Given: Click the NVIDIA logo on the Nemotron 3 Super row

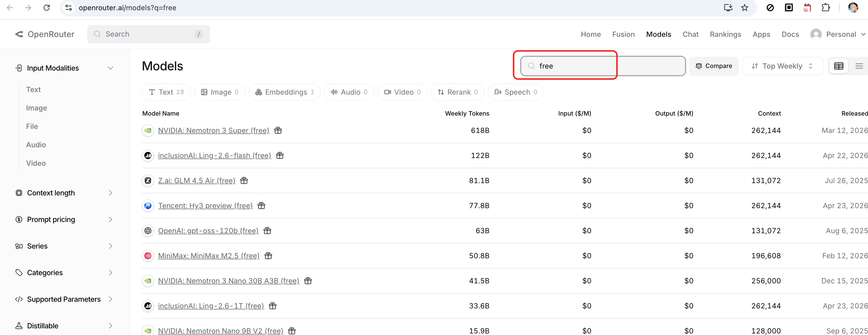Looking at the screenshot, I should [x=148, y=130].
